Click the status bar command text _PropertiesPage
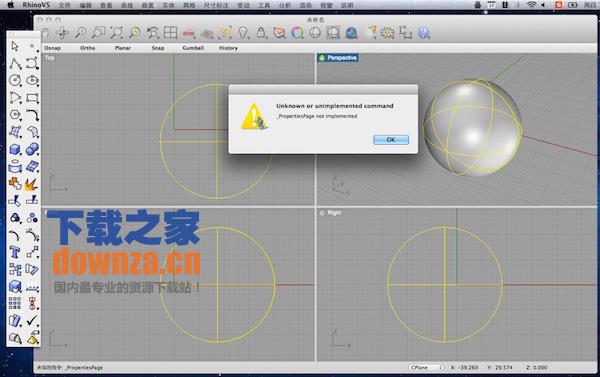Viewport: 600px width, 377px height. click(x=84, y=367)
